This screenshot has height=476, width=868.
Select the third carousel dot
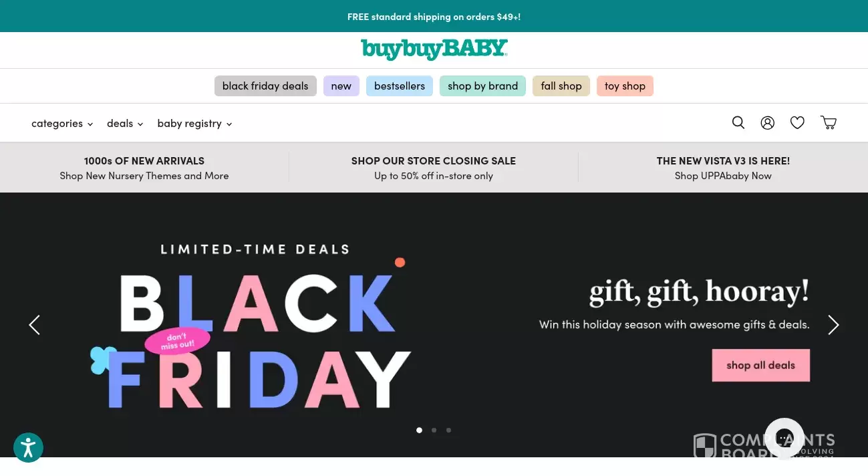click(x=449, y=430)
